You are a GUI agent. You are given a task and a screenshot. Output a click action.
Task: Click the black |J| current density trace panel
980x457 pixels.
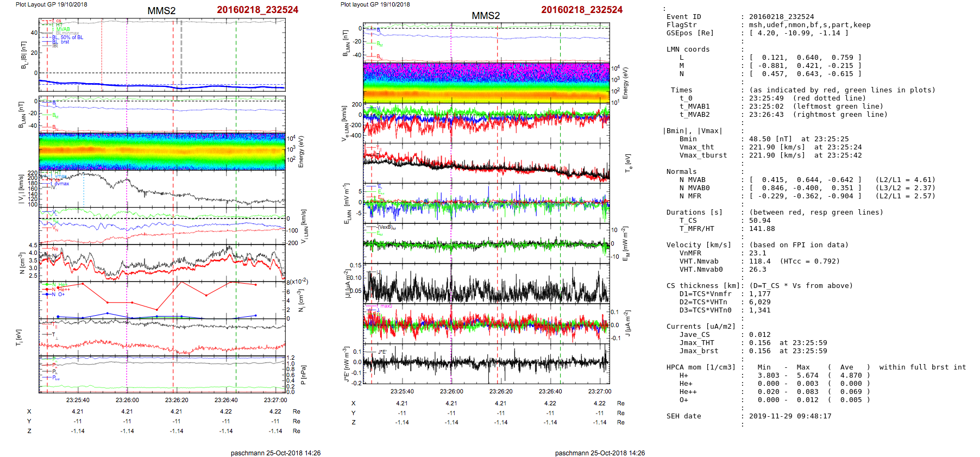[486, 284]
